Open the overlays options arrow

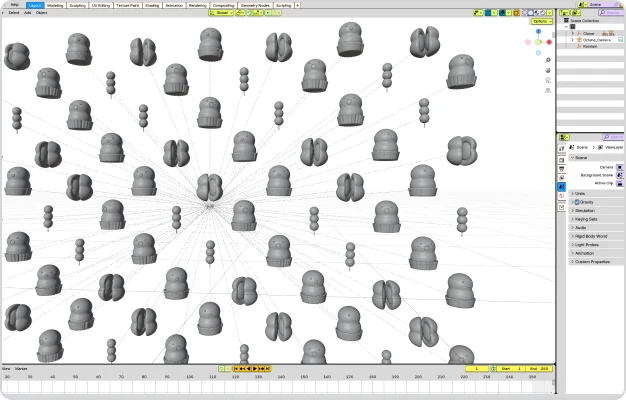click(x=509, y=13)
